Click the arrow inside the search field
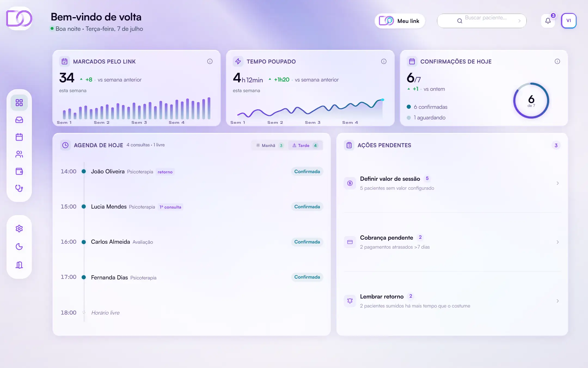 pos(519,21)
